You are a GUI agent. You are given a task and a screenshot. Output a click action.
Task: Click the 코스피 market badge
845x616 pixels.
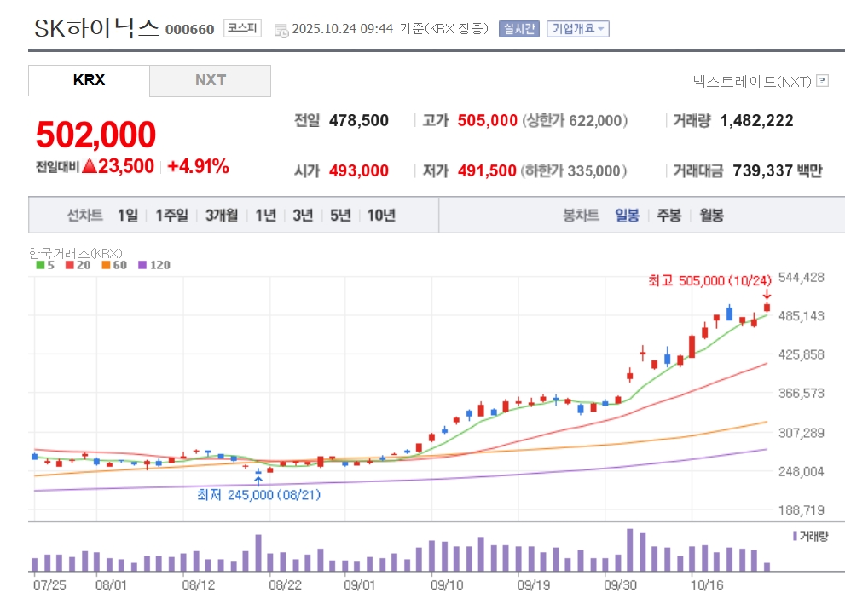pyautogui.click(x=243, y=29)
